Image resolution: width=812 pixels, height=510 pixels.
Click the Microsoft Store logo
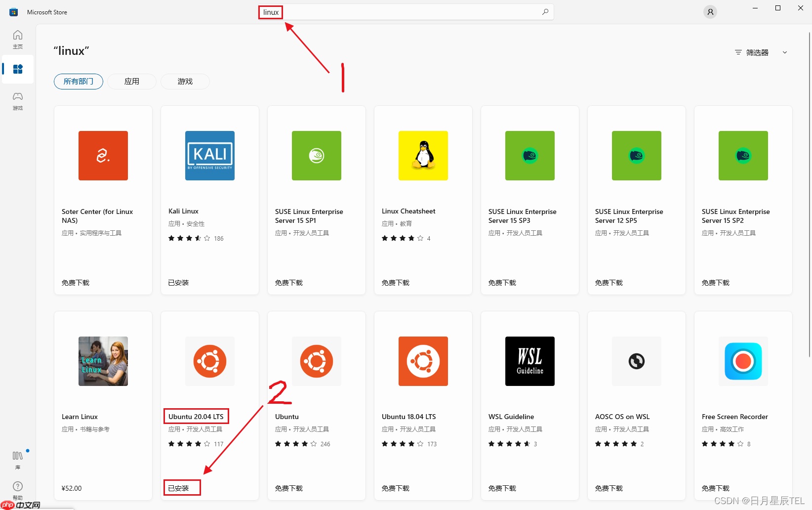coord(13,11)
